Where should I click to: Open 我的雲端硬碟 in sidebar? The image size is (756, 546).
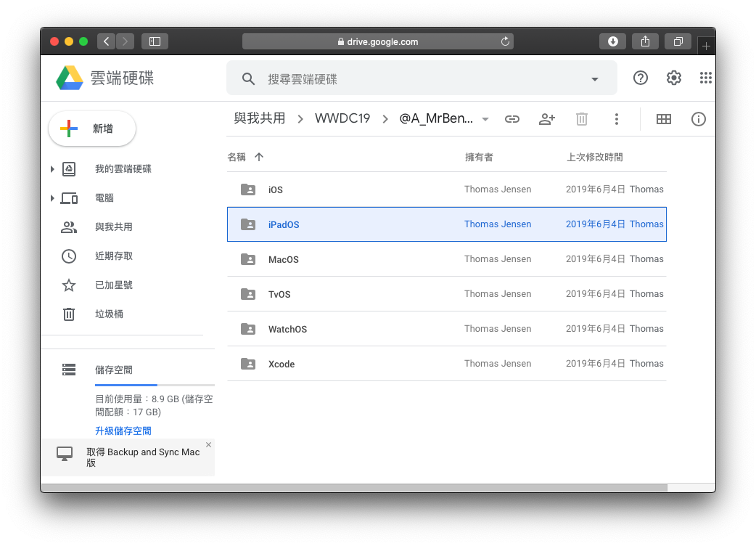tap(123, 169)
